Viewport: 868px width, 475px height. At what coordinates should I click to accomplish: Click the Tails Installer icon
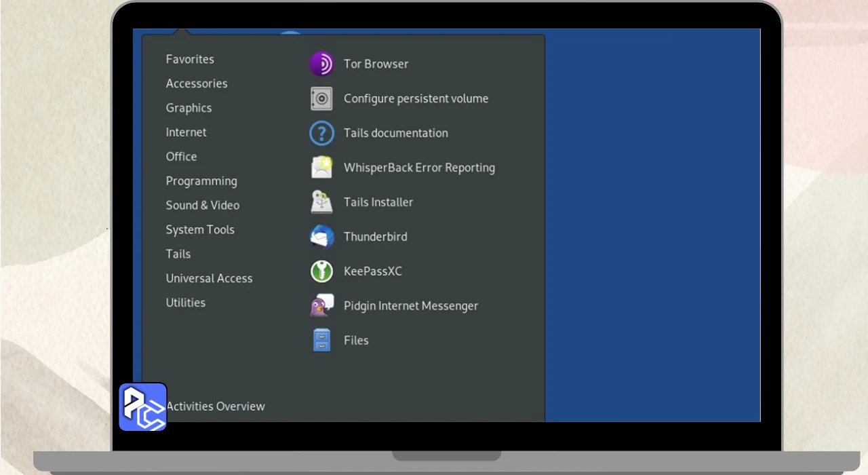[x=321, y=202]
